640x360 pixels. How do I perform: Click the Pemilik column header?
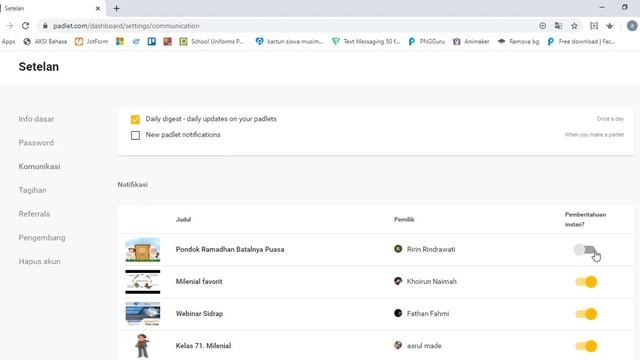(404, 220)
